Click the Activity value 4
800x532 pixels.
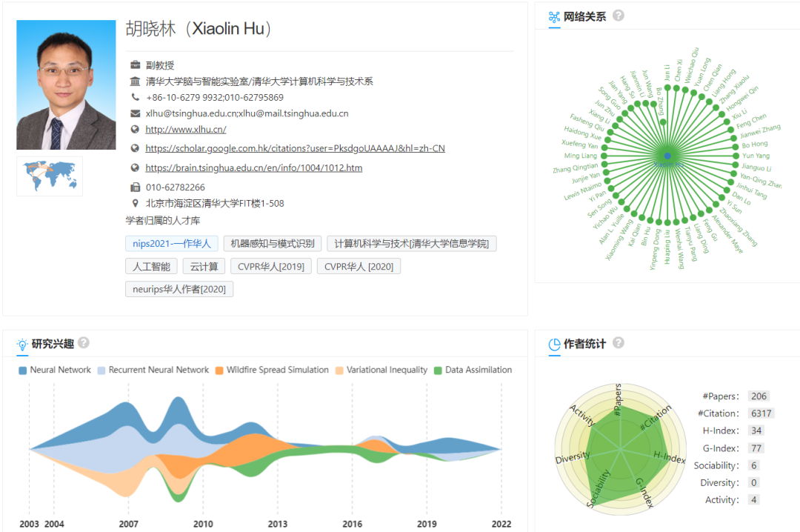coord(754,500)
